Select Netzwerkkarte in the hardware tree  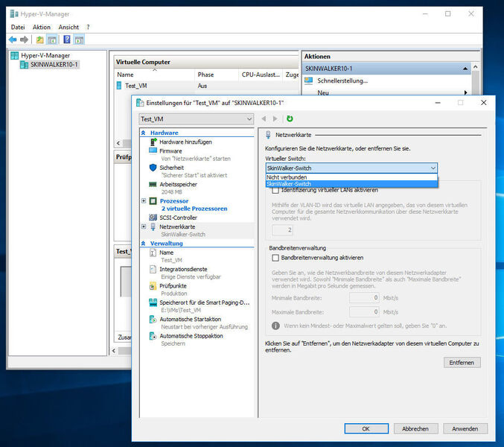click(x=177, y=226)
